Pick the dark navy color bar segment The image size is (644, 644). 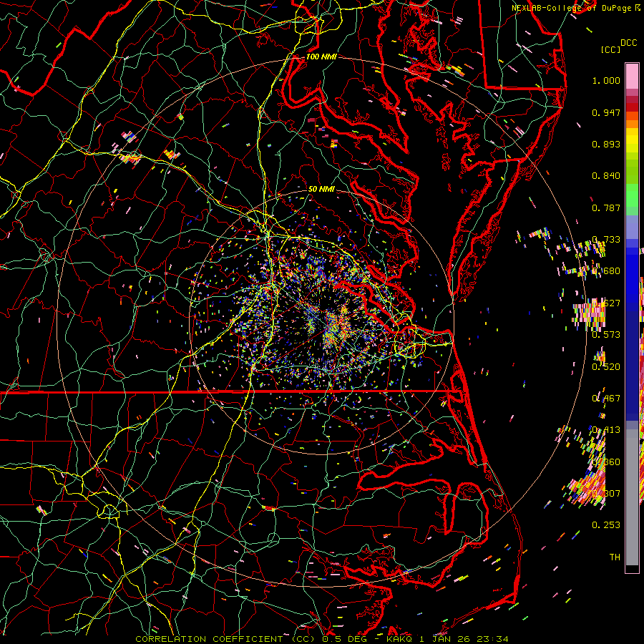pyautogui.click(x=632, y=361)
